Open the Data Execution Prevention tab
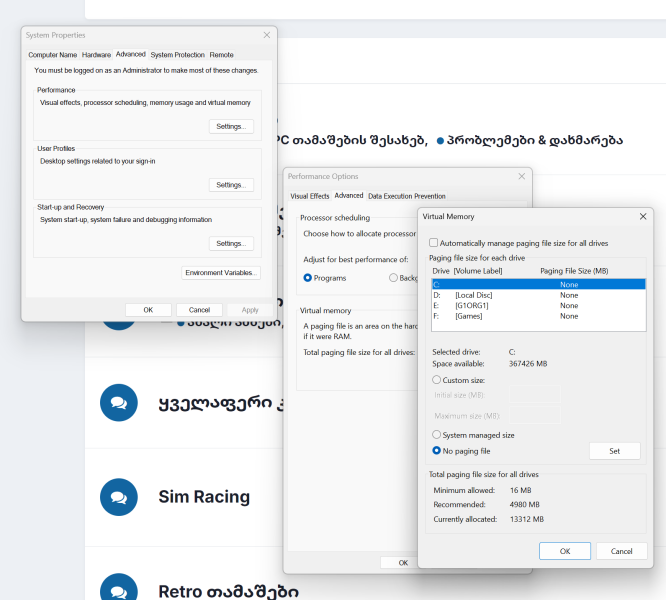This screenshot has width=666, height=600. coord(407,196)
